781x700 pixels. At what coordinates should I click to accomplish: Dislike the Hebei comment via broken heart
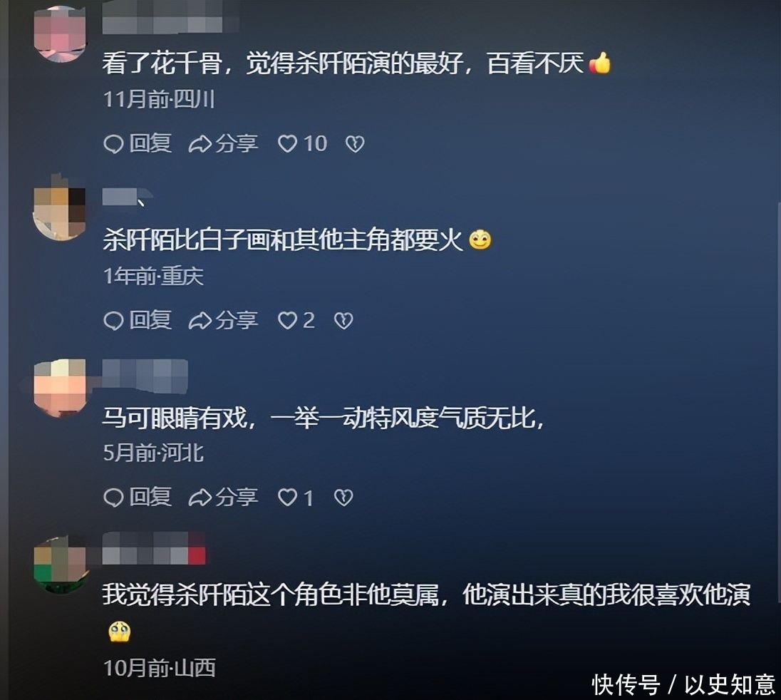(343, 498)
